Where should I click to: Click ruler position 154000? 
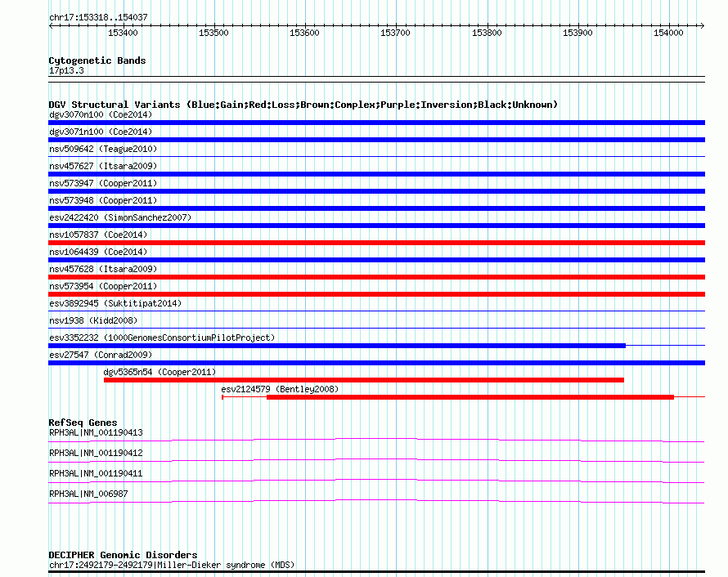pos(668,33)
